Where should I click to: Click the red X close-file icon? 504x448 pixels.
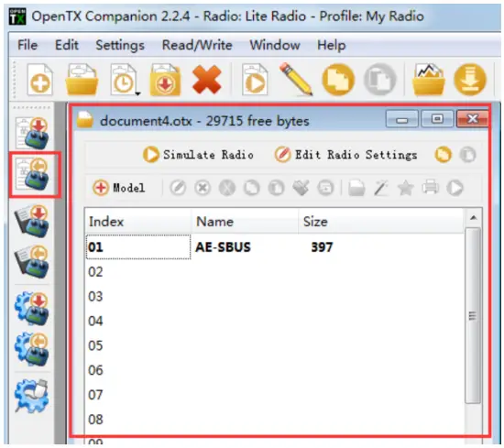click(207, 79)
